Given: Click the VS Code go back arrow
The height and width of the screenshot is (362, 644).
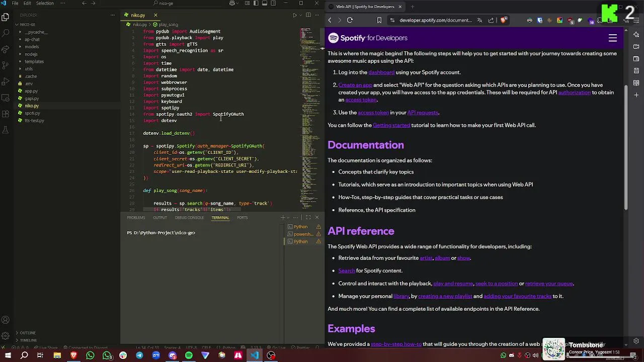Looking at the screenshot, I should (84, 3).
